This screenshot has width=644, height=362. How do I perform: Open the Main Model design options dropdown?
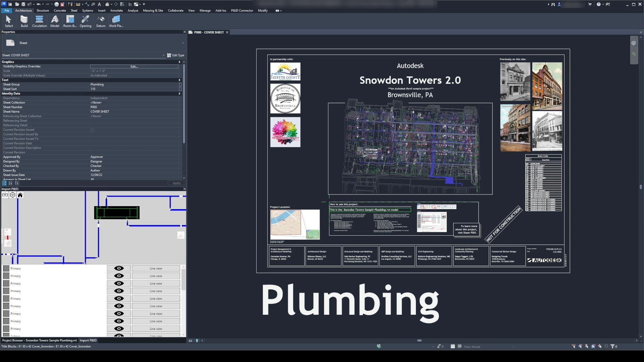pyautogui.click(x=513, y=347)
